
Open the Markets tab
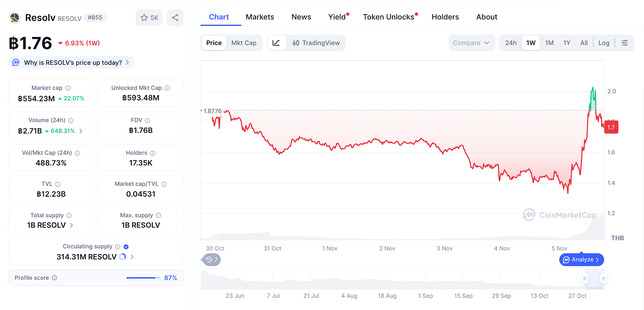pos(260,17)
